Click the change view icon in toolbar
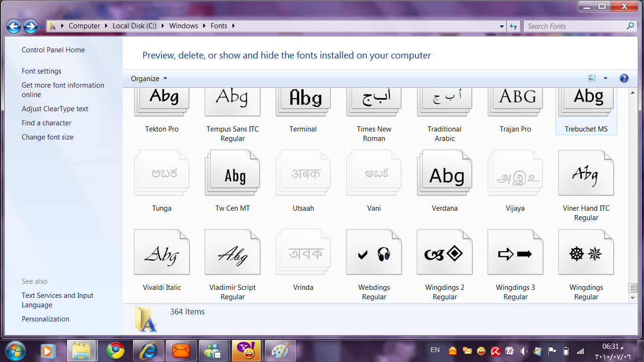Screen dimensions: 644x362 coord(592,78)
